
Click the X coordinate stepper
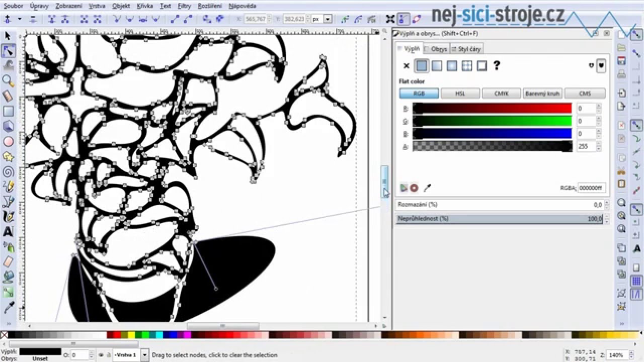pyautogui.click(x=269, y=19)
